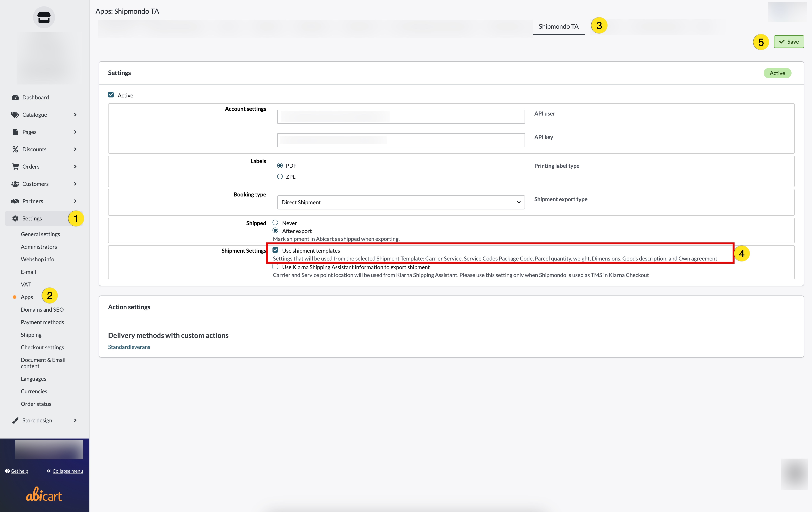Select the ZPL label radio button

(280, 177)
